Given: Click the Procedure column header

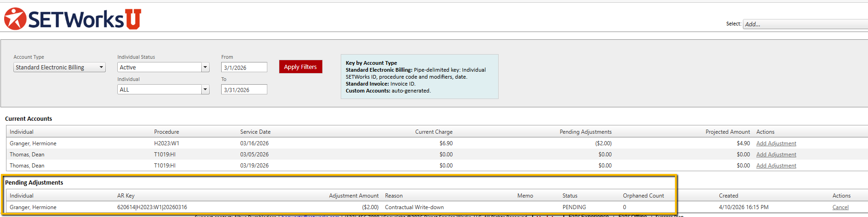Looking at the screenshot, I should tap(166, 132).
